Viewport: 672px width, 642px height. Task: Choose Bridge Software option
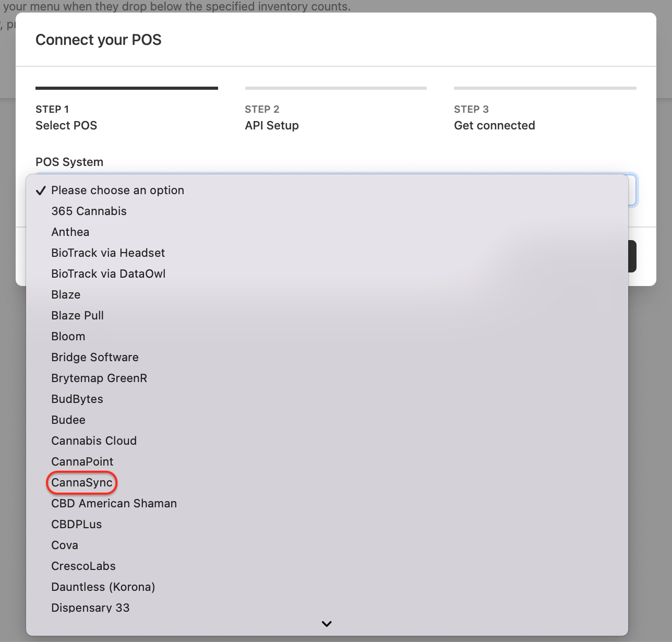(327, 358)
